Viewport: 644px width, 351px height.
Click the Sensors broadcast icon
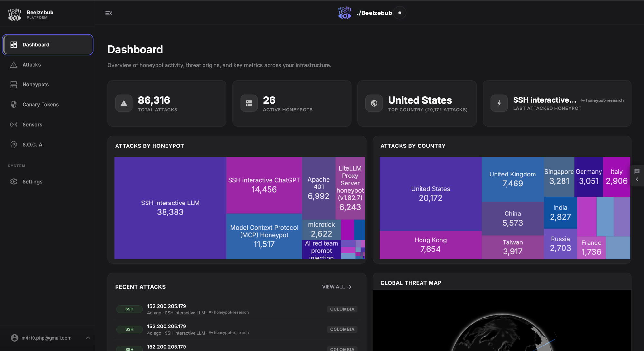14,125
